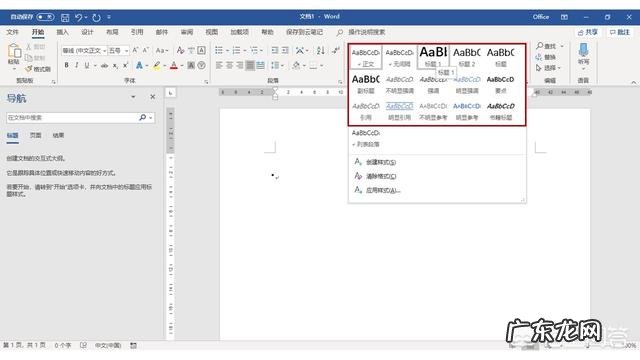640x360 pixels.
Task: Open the font color dropdown arrow
Action: 182,66
